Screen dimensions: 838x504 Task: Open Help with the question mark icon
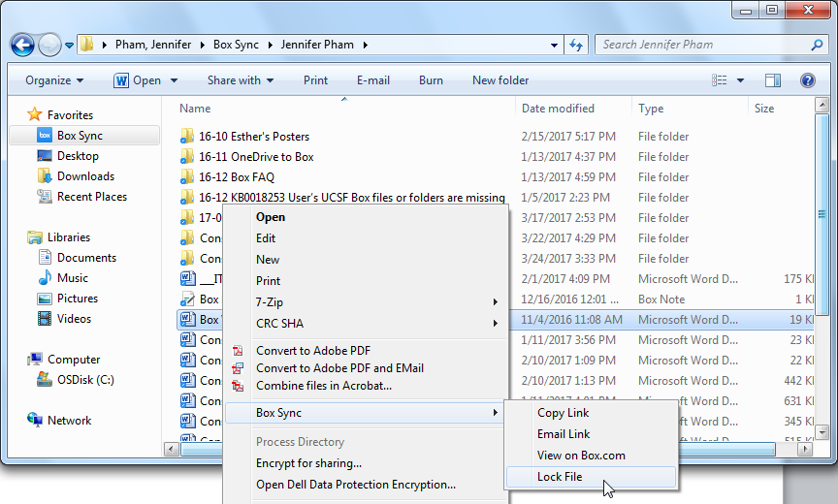tap(808, 80)
